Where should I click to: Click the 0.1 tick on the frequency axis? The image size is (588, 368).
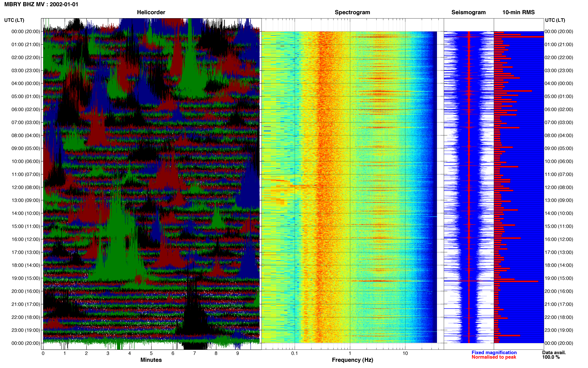point(295,353)
